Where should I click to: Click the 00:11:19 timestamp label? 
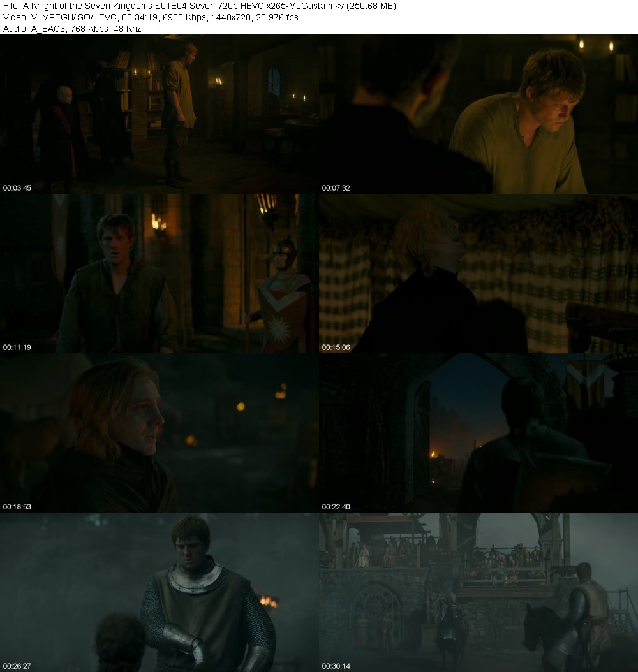click(x=17, y=347)
